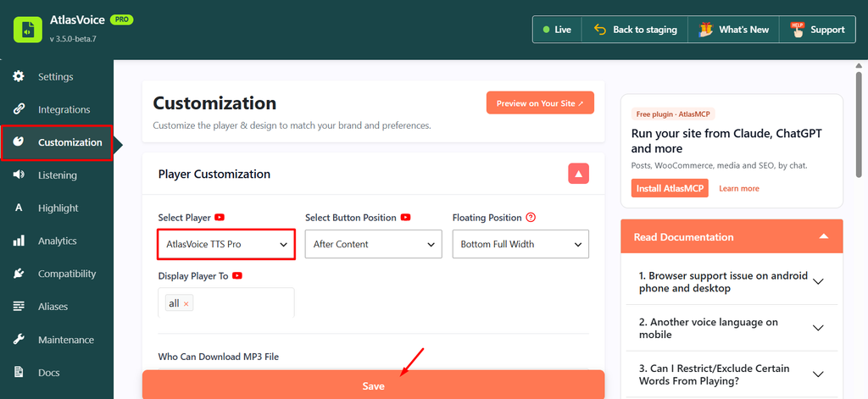
Task: Open the Analytics menu item
Action: 57,241
